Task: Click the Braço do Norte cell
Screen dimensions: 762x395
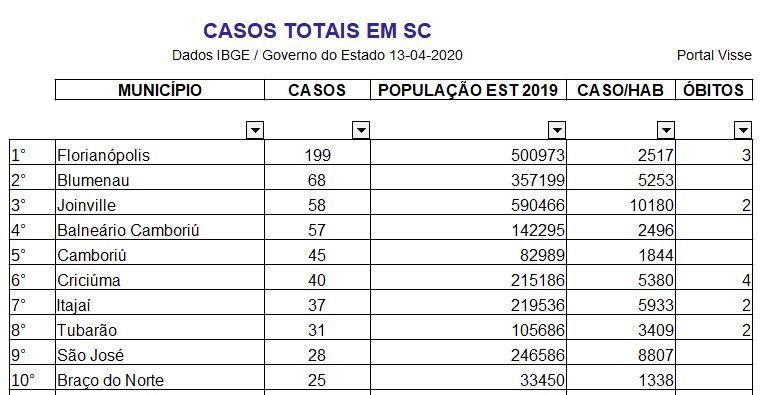Action: 160,378
